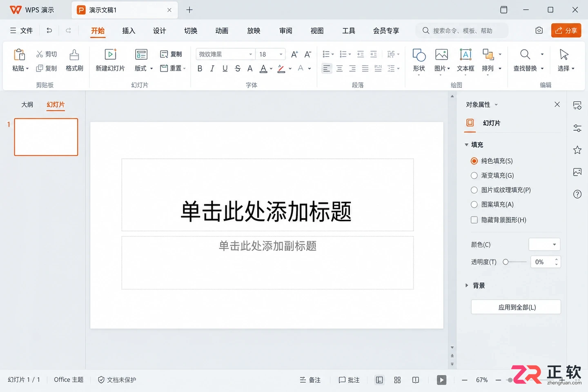Apply italic formatting icon
Image resolution: width=588 pixels, height=392 pixels.
212,69
